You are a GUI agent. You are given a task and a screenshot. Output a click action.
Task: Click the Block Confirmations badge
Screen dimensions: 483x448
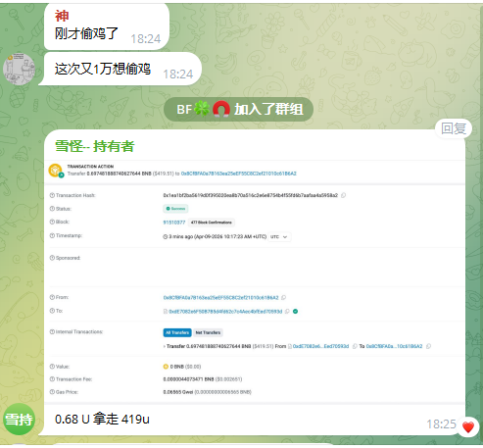click(212, 223)
